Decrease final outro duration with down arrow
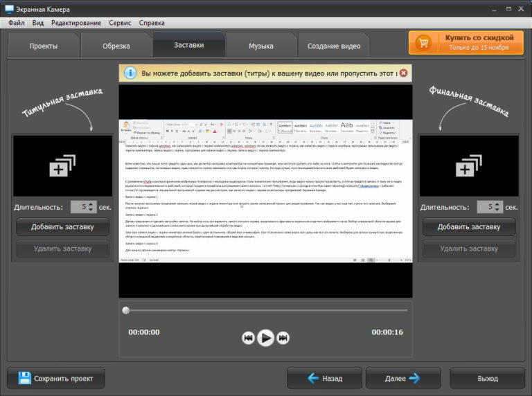This screenshot has width=532, height=396. pyautogui.click(x=497, y=210)
